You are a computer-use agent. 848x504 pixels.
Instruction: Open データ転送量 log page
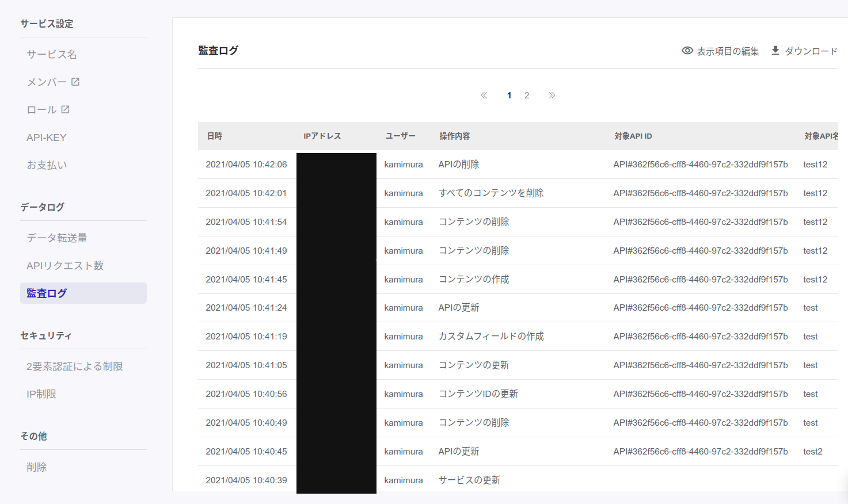tap(57, 238)
